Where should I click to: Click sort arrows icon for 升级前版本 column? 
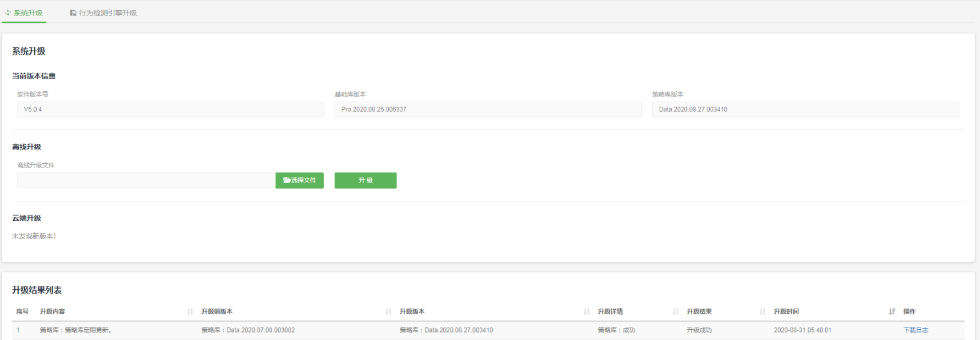(388, 311)
